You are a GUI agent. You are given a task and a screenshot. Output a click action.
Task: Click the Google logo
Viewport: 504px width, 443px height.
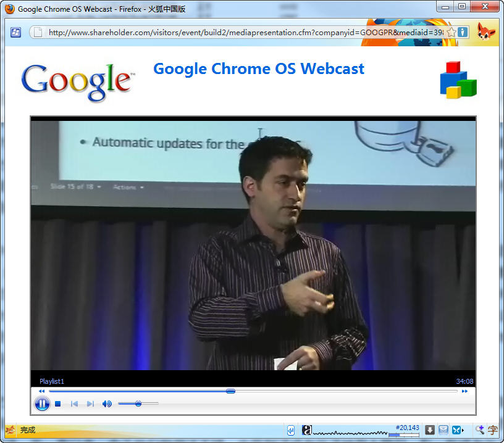(x=78, y=82)
